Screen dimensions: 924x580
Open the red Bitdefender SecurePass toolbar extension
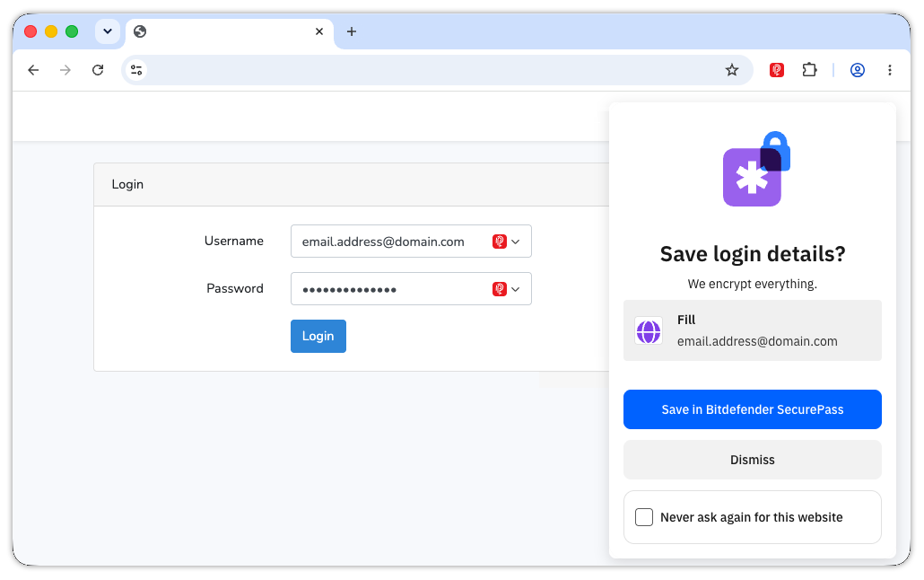coord(777,70)
